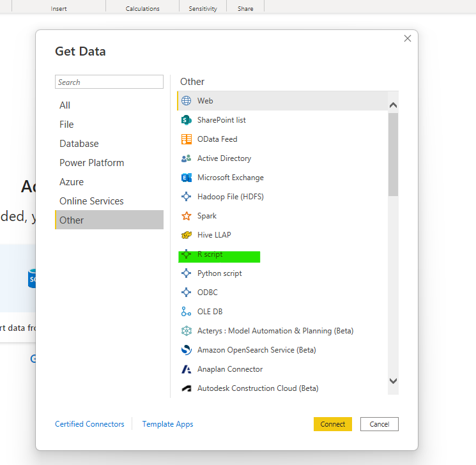Image resolution: width=476 pixels, height=465 pixels.
Task: Click the ODBC connector icon
Action: (186, 293)
